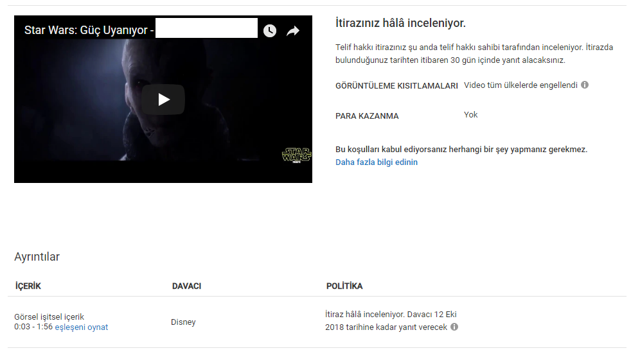The image size is (631, 364).
Task: Click heading 'İtirazınız hâlâ inceleniyor.'
Action: (x=400, y=23)
